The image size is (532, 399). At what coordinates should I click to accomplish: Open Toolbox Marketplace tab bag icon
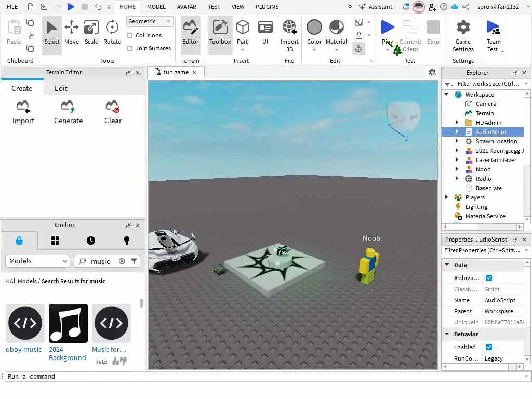tap(19, 241)
